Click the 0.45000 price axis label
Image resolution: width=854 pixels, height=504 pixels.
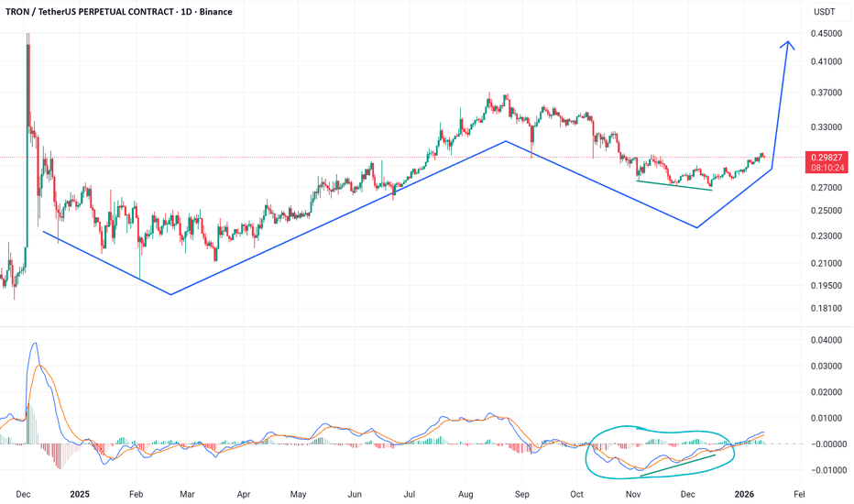(826, 34)
